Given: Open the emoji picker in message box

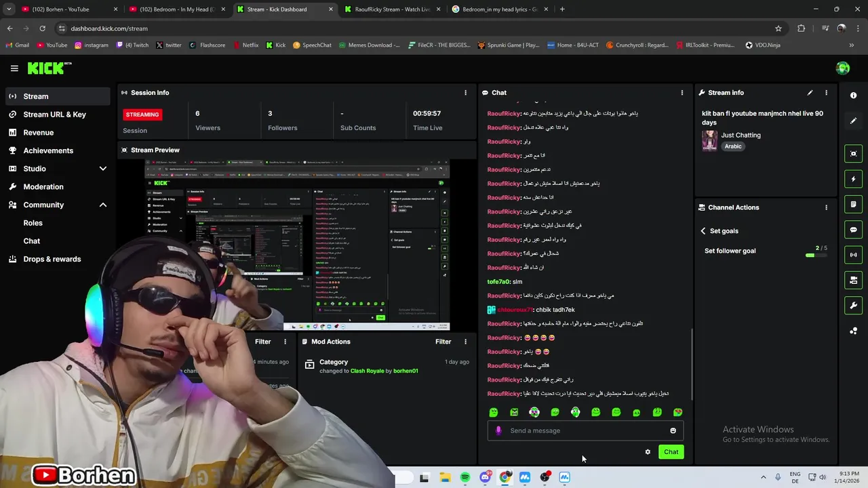Looking at the screenshot, I should [673, 430].
